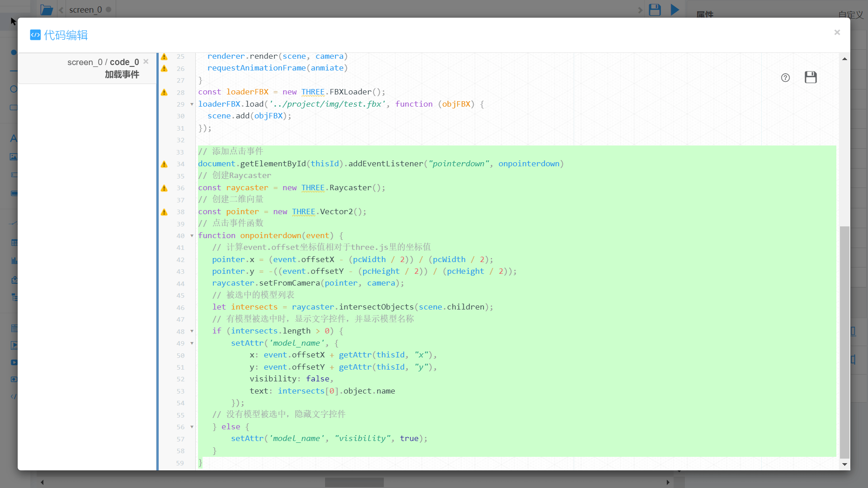Screen dimensions: 868x488
Task: Collapse onpointerdown function fold at line 40
Action: [192, 236]
